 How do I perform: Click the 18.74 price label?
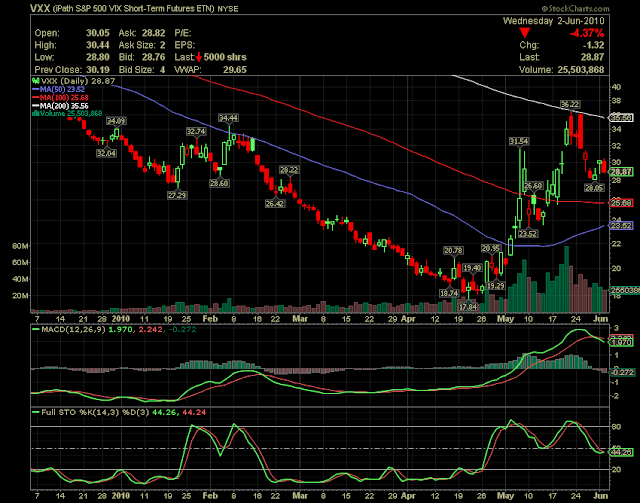449,293
